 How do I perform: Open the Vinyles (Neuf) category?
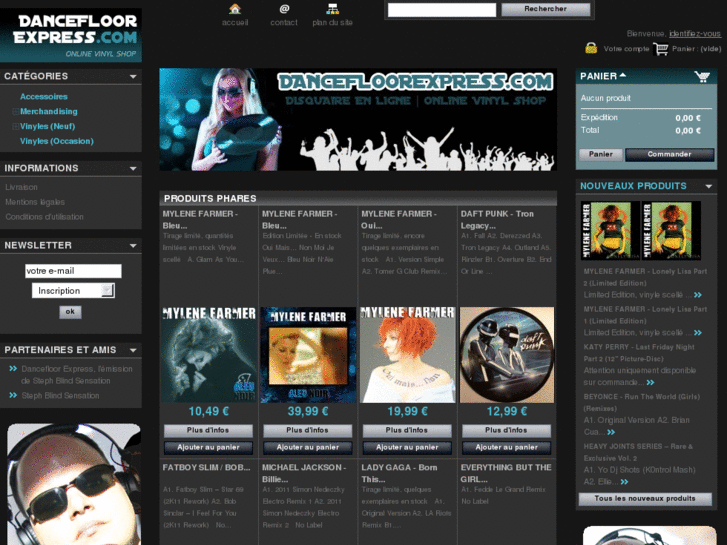click(47, 126)
